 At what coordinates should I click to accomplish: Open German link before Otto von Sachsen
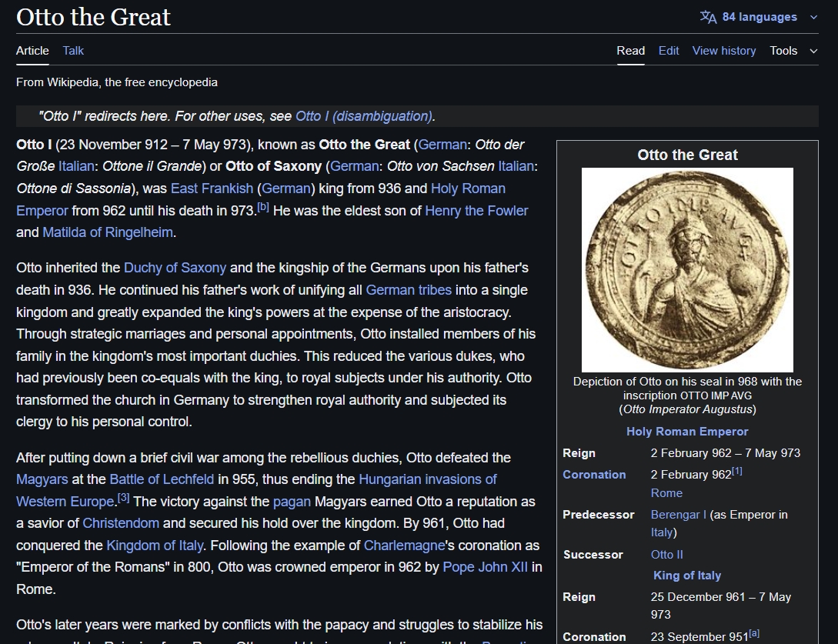[354, 166]
